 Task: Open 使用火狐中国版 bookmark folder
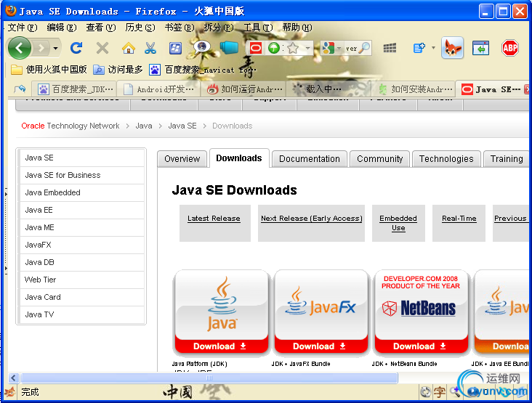[49, 70]
